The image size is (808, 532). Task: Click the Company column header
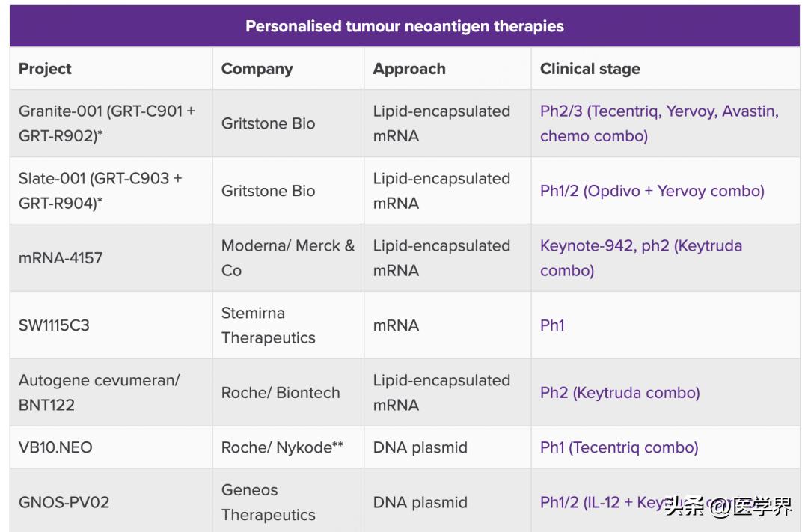coord(257,69)
